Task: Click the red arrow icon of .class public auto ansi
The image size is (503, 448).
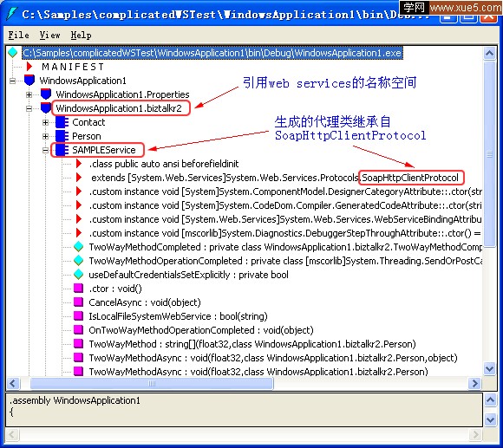Action: [x=79, y=164]
